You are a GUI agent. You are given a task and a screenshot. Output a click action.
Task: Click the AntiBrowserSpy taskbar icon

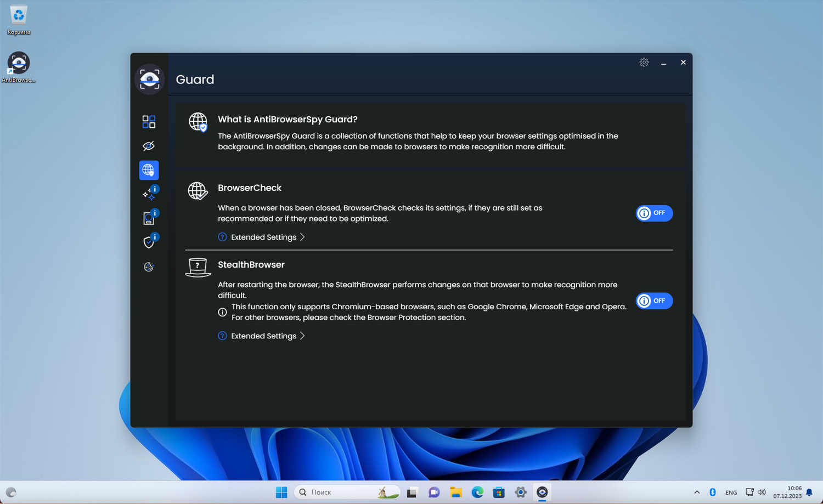point(542,492)
